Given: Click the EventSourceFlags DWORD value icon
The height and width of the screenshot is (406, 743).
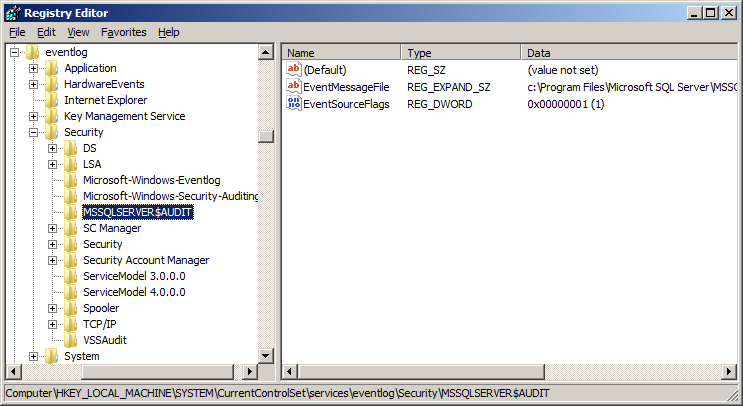Looking at the screenshot, I should point(294,103).
